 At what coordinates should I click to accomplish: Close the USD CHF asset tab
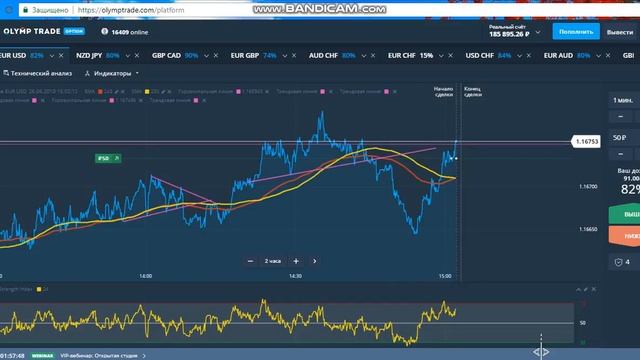tap(529, 56)
